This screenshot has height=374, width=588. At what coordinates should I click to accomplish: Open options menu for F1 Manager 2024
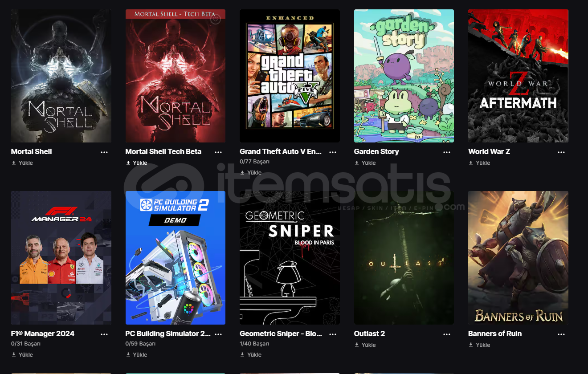click(104, 334)
